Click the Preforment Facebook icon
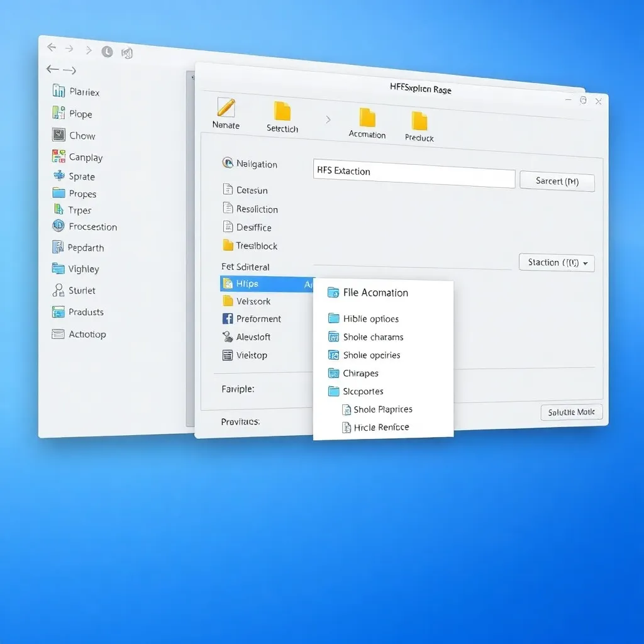The height and width of the screenshot is (644, 644). (227, 319)
